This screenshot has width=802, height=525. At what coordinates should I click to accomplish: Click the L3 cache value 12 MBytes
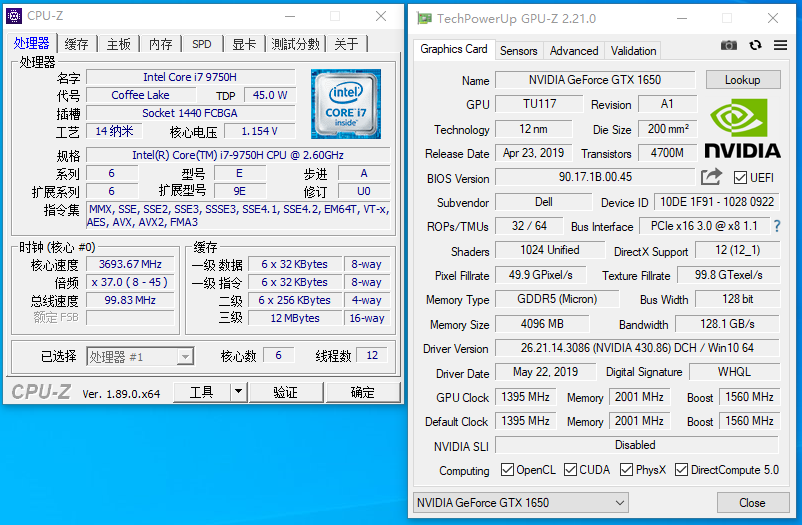click(295, 318)
